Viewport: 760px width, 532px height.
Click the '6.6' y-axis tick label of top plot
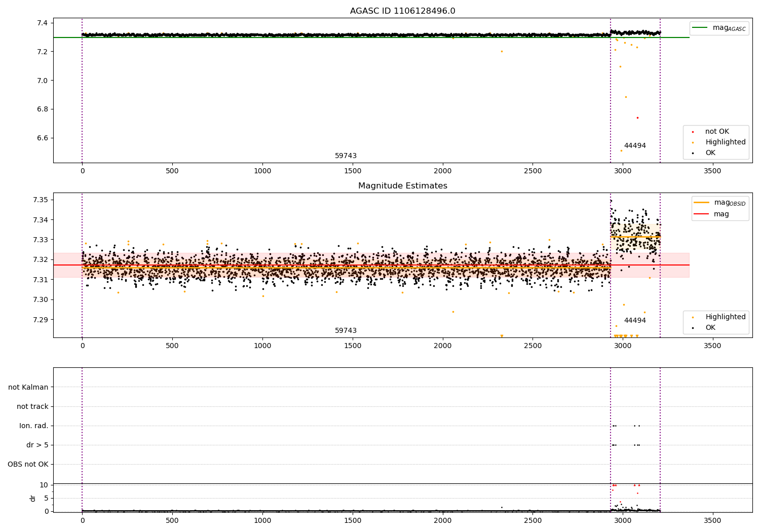coord(42,138)
